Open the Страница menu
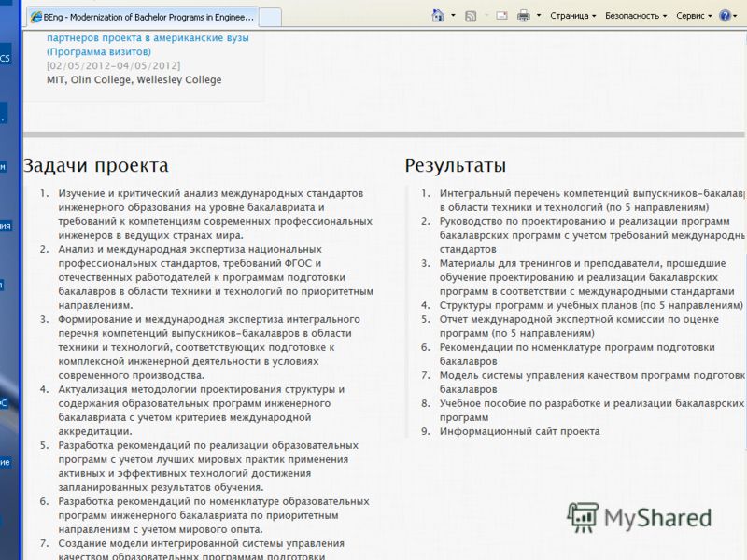Image resolution: width=747 pixels, height=560 pixels. coord(572,16)
